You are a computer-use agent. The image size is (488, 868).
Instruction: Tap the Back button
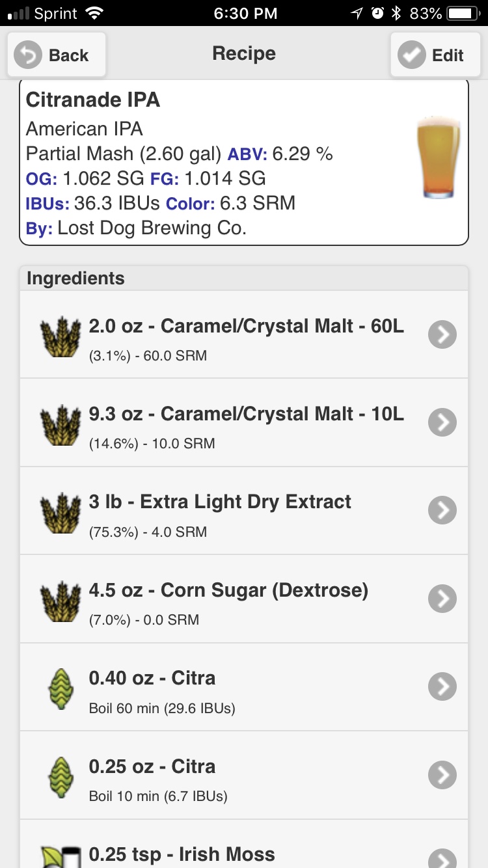coord(57,55)
